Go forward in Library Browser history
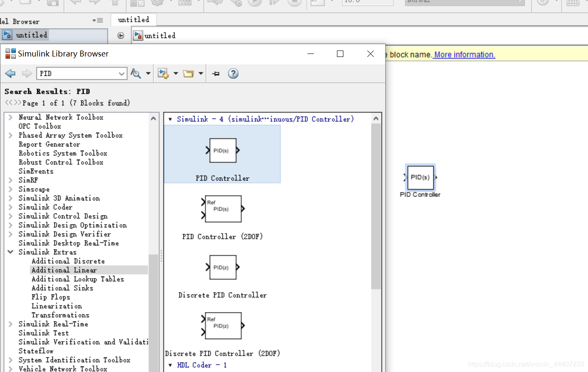Screen dimensions: 588x372 tap(27, 74)
